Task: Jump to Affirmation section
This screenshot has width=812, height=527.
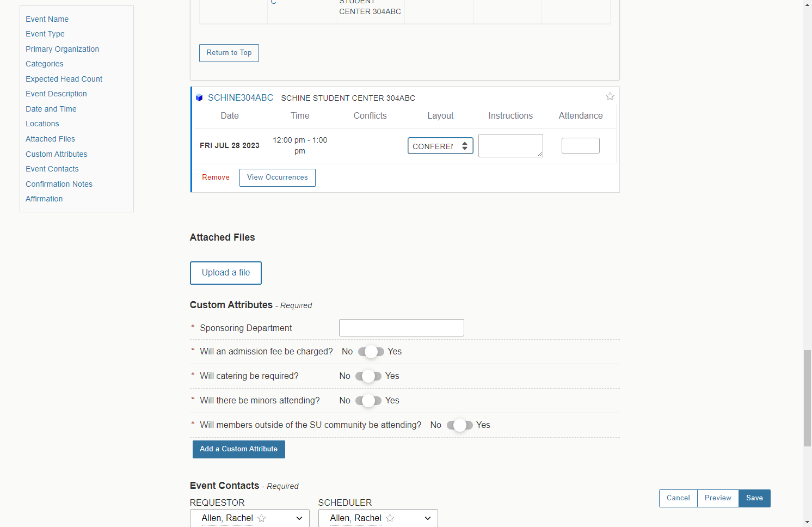Action: point(44,199)
